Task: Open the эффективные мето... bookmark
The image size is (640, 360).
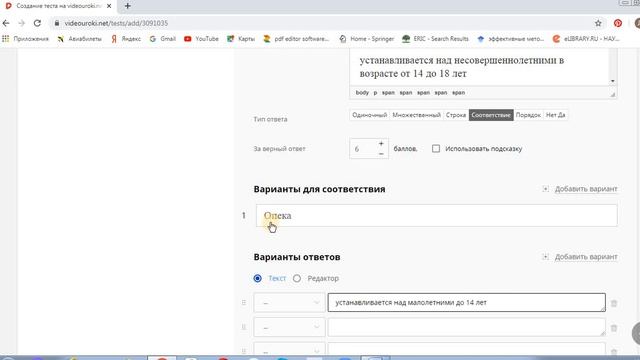Action: 511,39
